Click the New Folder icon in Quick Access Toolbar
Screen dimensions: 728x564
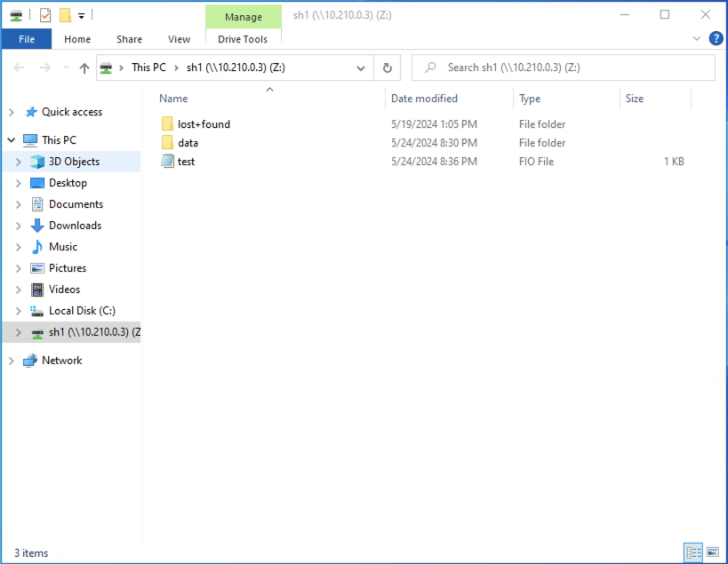64,15
